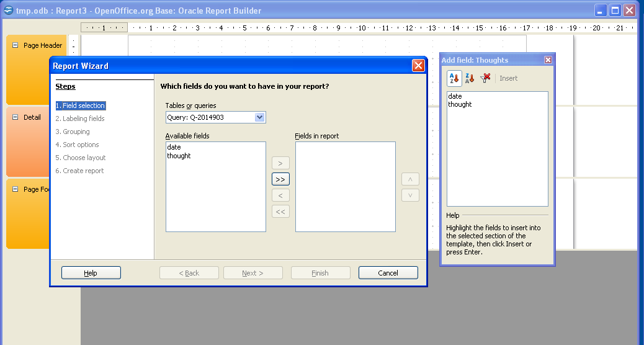Click the horizontal ruler at mark 10
644x345 pixels.
pos(362,28)
